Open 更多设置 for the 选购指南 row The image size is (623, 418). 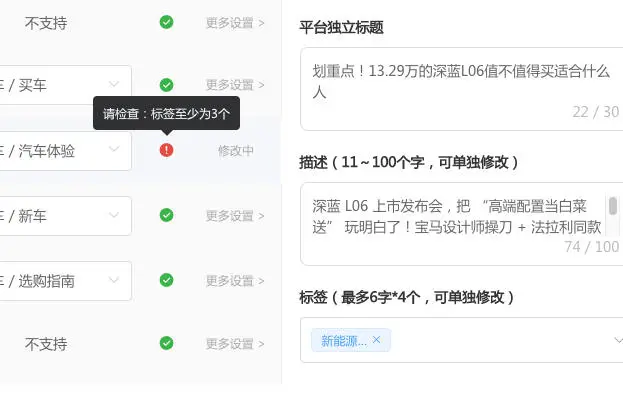click(235, 281)
